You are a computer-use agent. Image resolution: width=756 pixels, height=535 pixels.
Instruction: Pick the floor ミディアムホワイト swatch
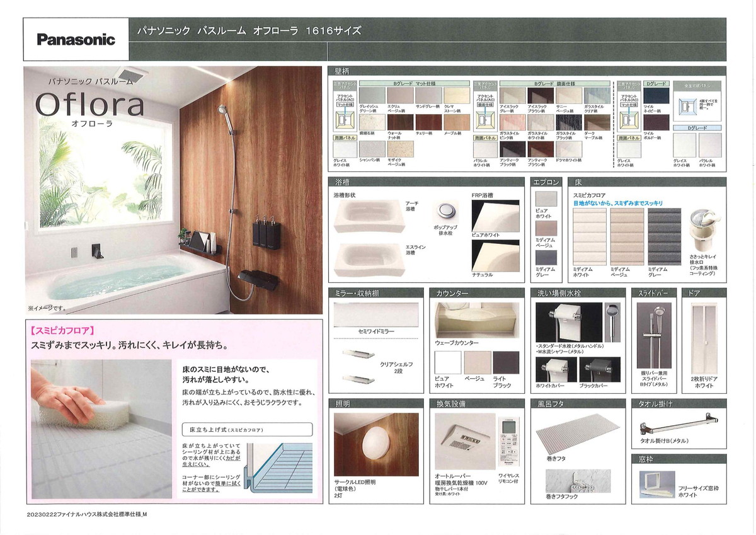(x=589, y=236)
